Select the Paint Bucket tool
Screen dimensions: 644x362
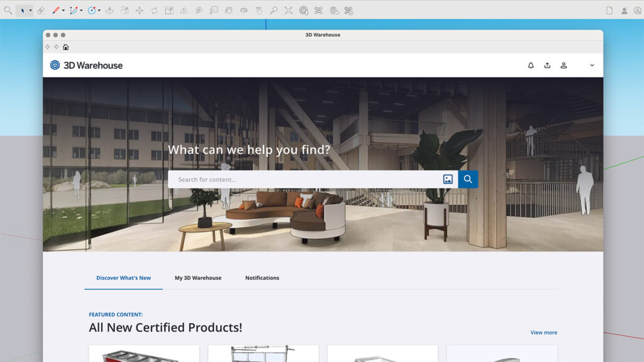[229, 10]
